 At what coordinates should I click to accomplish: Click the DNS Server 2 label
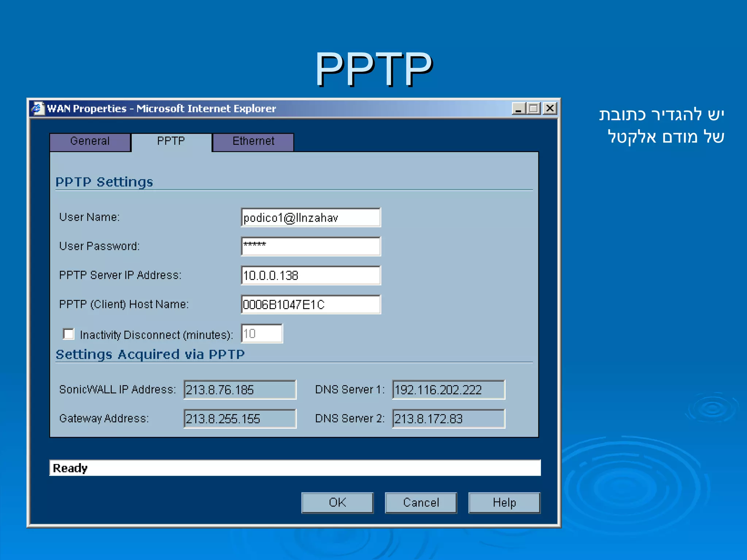[x=350, y=418]
